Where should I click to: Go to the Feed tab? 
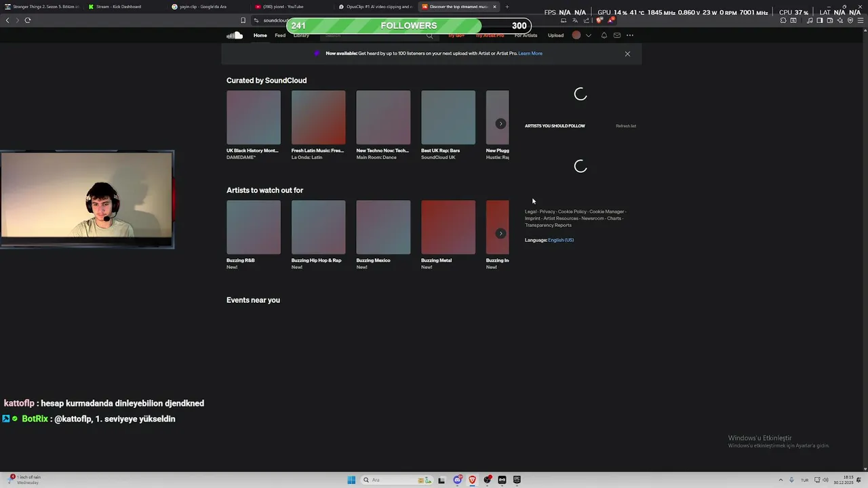pyautogui.click(x=280, y=35)
